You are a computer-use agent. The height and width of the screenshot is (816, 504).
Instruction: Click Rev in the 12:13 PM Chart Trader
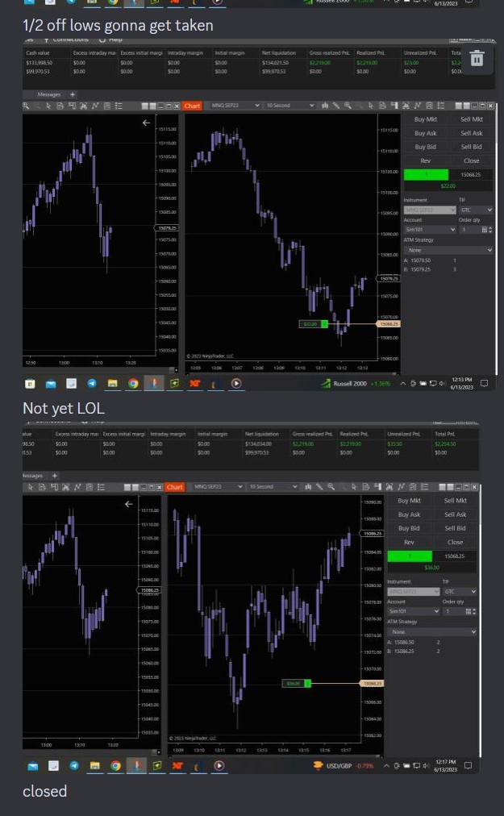tap(426, 160)
